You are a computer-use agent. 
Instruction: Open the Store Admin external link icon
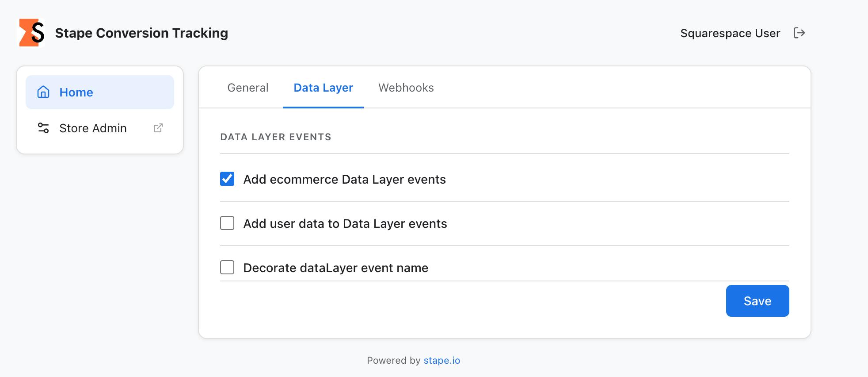158,128
